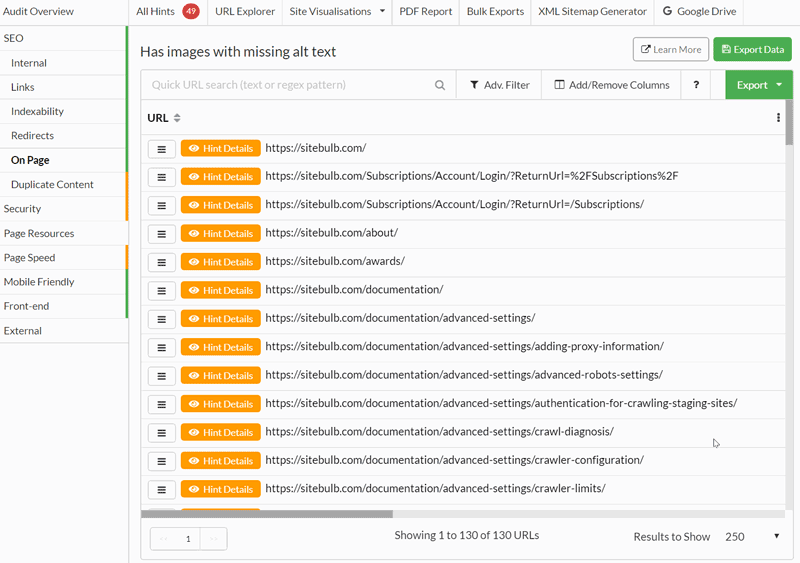Open row menu for adding-proxy-information row
Image resolution: width=800 pixels, height=563 pixels.
[x=162, y=348]
